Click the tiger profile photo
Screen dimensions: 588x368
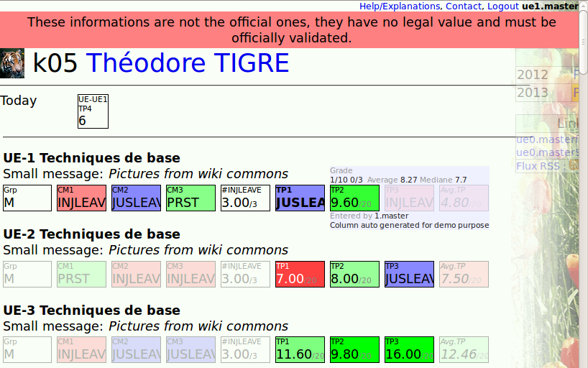pos(12,63)
